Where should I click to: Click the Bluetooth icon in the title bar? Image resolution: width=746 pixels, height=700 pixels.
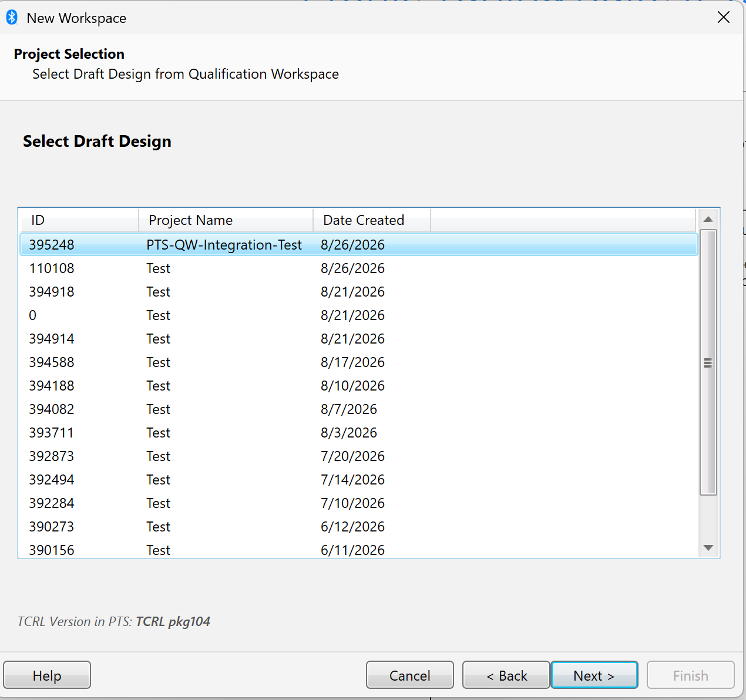pyautogui.click(x=12, y=18)
